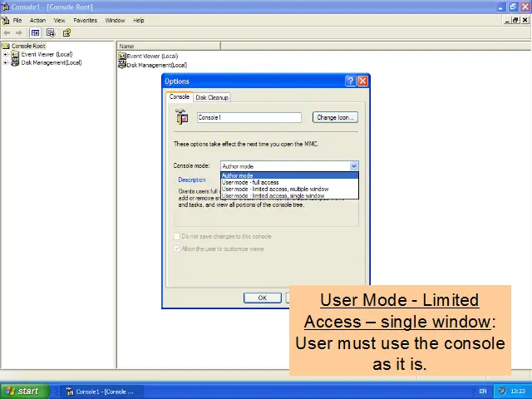532x399 pixels.
Task: Click OK in the Options dialog
Action: pyautogui.click(x=262, y=298)
